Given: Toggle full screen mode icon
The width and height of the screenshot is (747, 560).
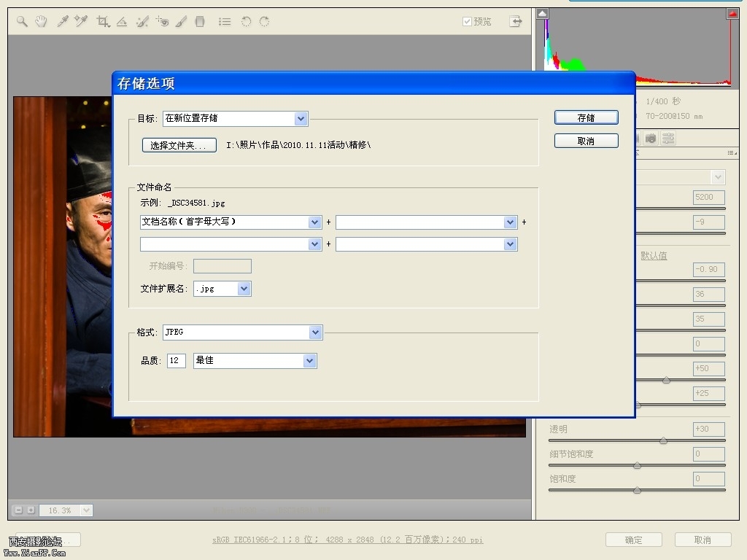Looking at the screenshot, I should click(516, 22).
